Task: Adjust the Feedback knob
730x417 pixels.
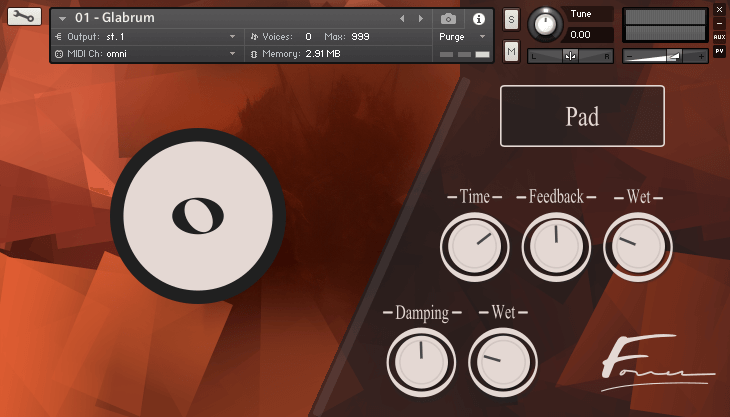Action: (556, 247)
